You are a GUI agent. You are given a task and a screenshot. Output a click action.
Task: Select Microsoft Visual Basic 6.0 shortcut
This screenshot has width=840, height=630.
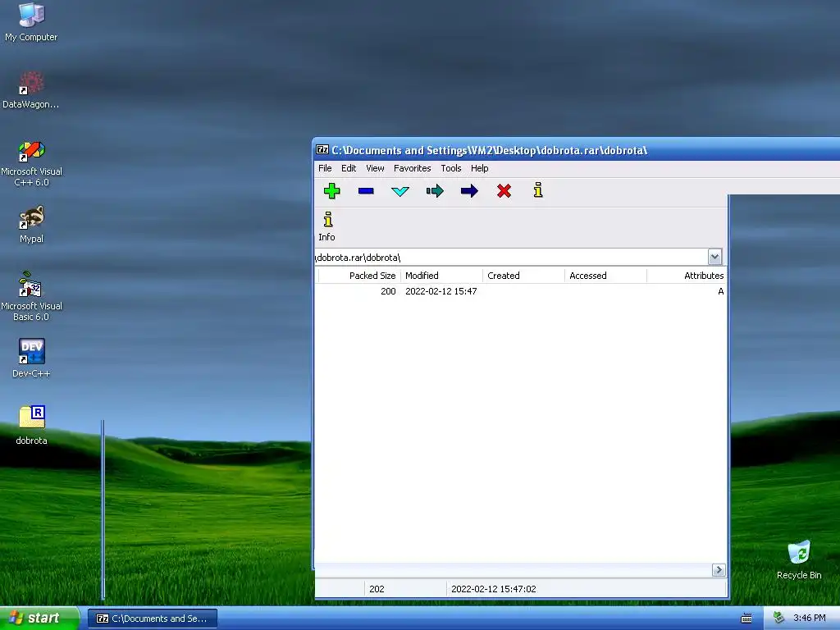pyautogui.click(x=31, y=296)
